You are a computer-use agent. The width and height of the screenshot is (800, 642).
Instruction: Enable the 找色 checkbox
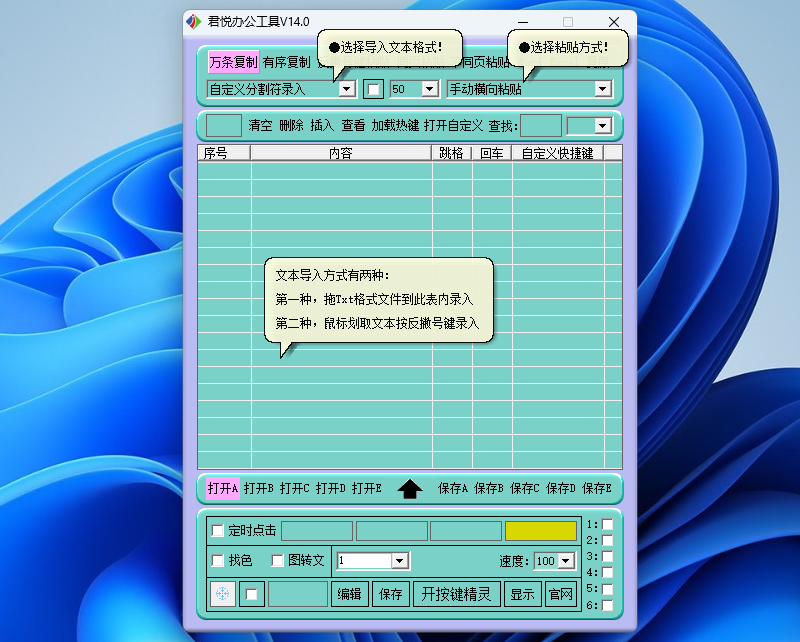(218, 560)
